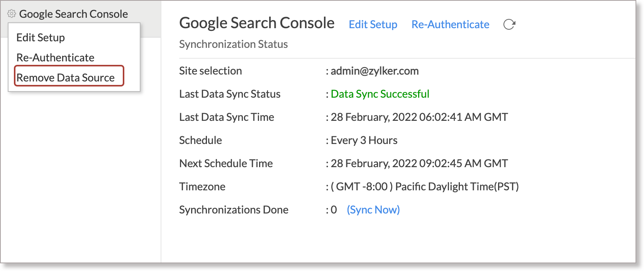Click the Every 3 Hours schedule value
This screenshot has width=644, height=271.
[364, 141]
